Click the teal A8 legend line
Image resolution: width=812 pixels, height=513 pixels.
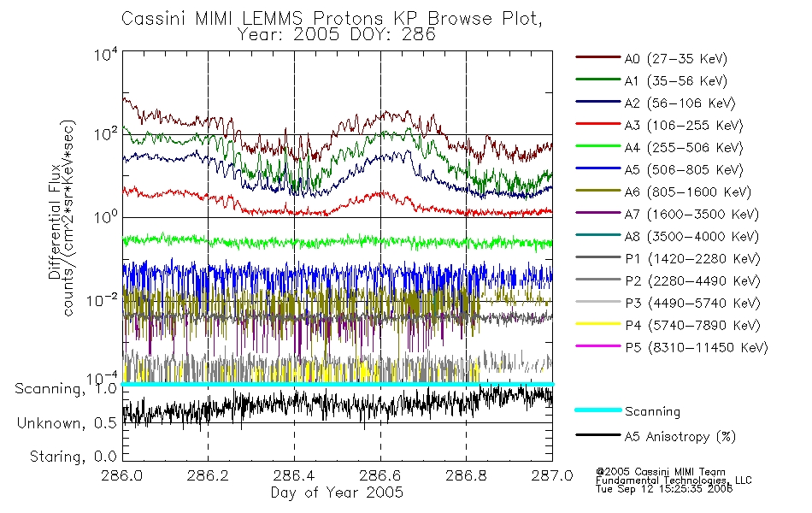pyautogui.click(x=598, y=235)
